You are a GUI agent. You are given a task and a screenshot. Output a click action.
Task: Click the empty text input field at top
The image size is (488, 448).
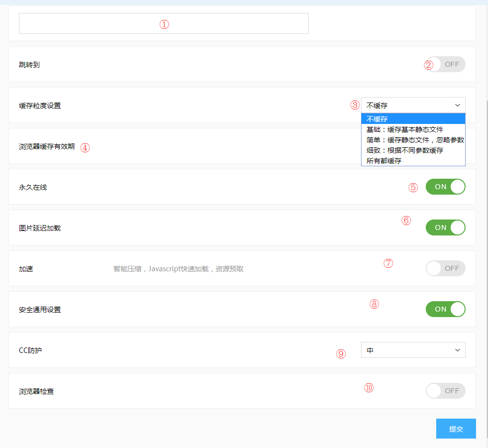(x=164, y=23)
